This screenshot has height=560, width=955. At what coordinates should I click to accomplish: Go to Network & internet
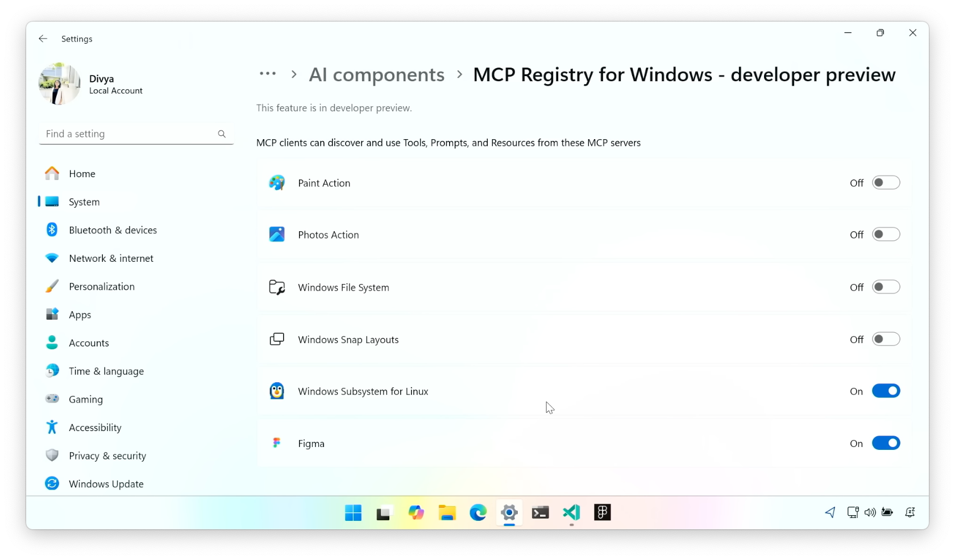[x=136, y=258]
